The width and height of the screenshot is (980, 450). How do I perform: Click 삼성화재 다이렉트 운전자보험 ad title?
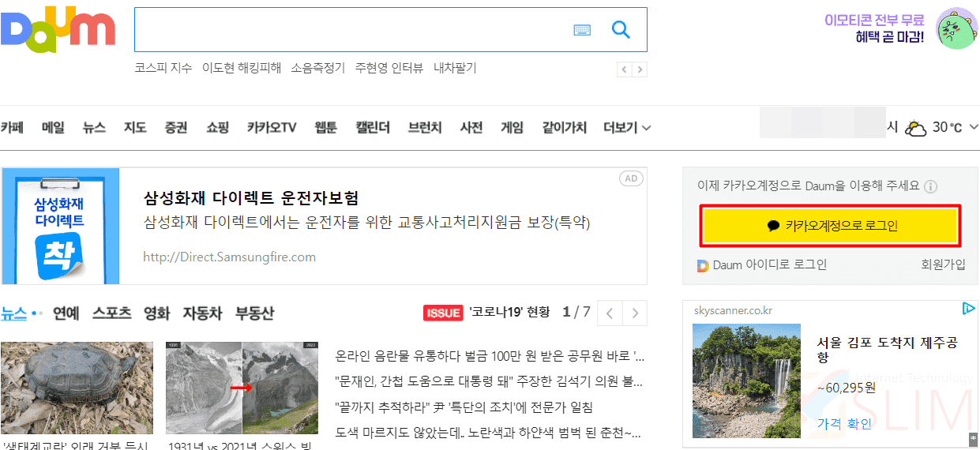coord(251,197)
